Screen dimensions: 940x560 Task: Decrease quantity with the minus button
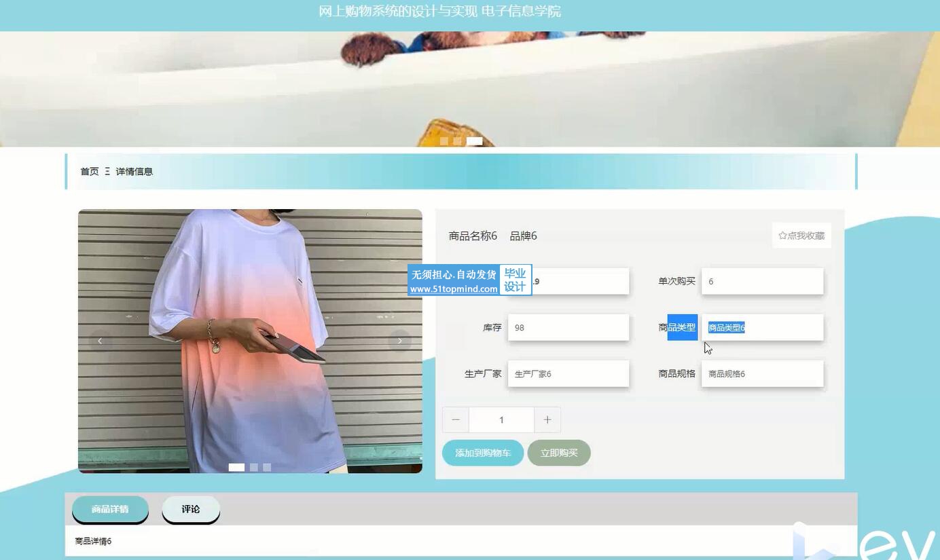pos(456,419)
